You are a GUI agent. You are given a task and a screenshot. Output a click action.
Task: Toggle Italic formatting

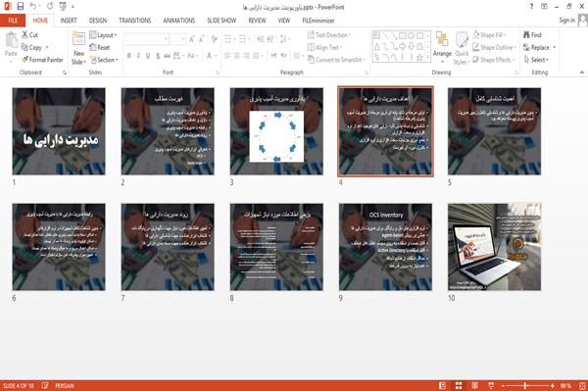pyautogui.click(x=138, y=56)
